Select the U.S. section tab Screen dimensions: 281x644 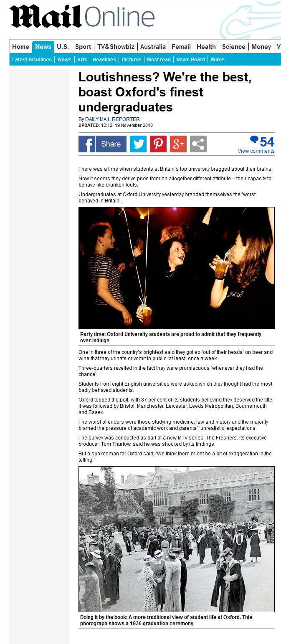pyautogui.click(x=63, y=47)
